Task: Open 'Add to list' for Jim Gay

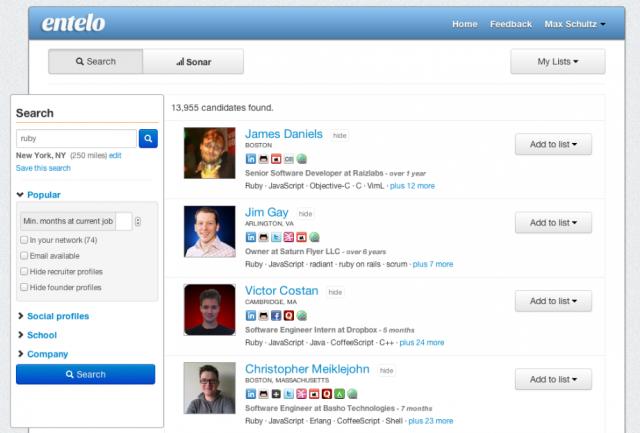Action: [x=553, y=222]
